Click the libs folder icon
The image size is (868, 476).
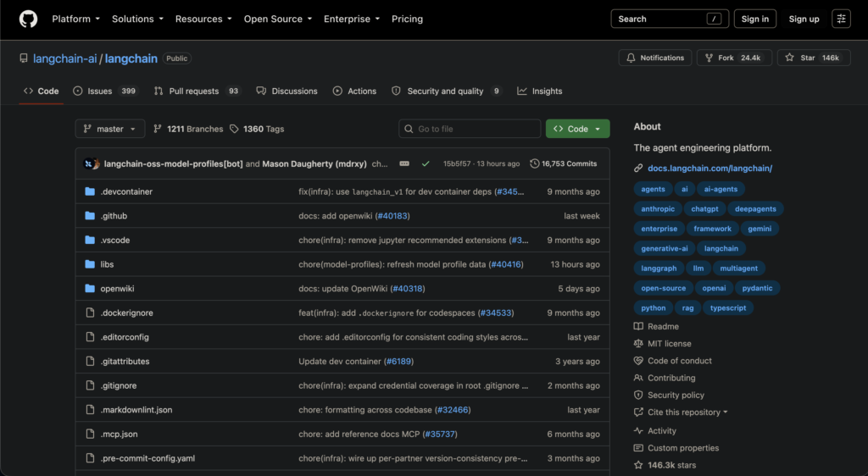pos(90,264)
